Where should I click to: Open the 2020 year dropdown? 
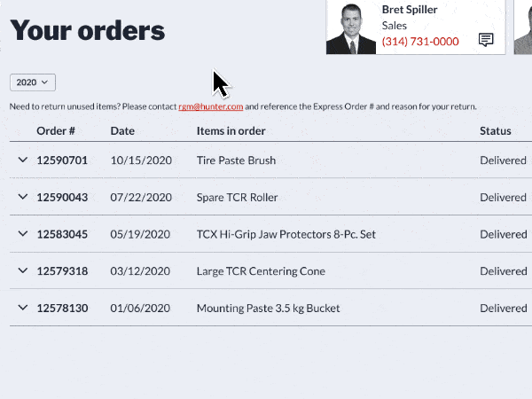tap(33, 82)
